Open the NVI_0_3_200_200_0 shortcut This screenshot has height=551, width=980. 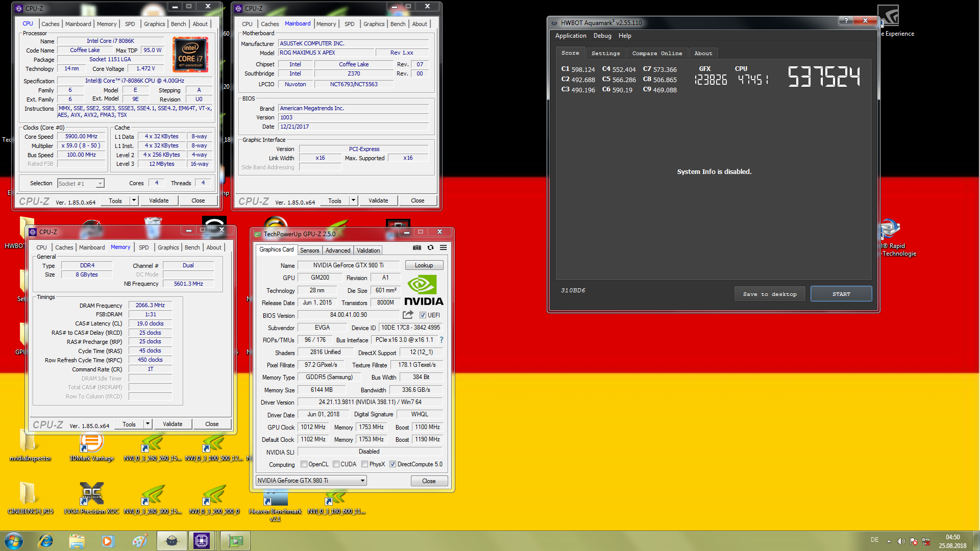[214, 498]
